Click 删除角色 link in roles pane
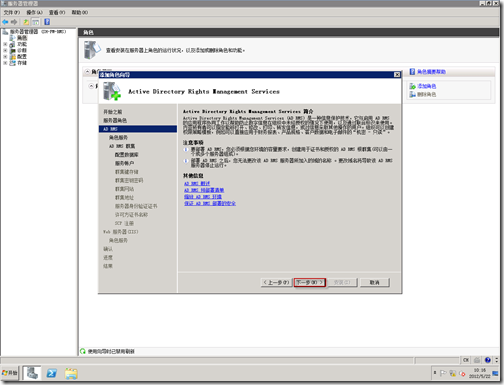Image resolution: width=504 pixels, height=385 pixels. tap(427, 95)
